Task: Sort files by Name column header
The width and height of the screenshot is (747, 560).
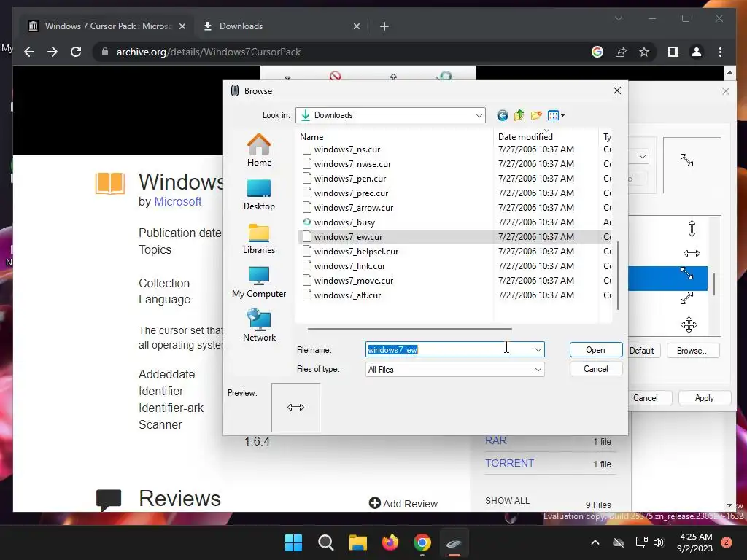Action: point(395,137)
